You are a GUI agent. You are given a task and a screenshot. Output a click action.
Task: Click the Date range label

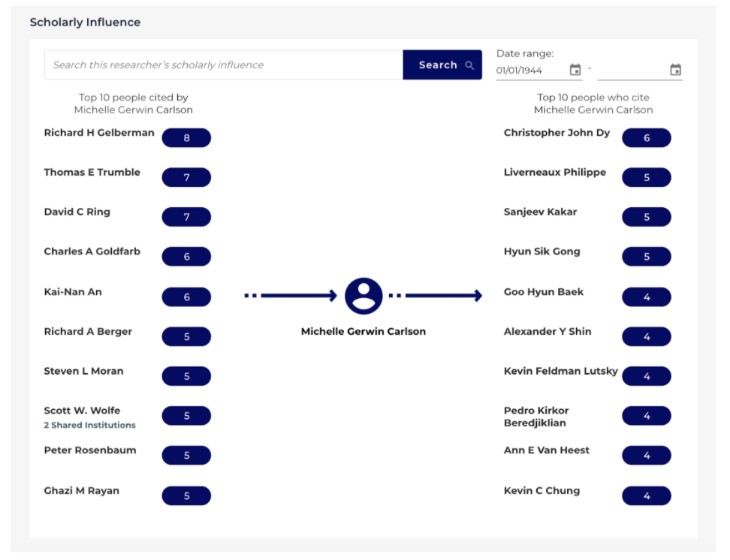pos(525,53)
